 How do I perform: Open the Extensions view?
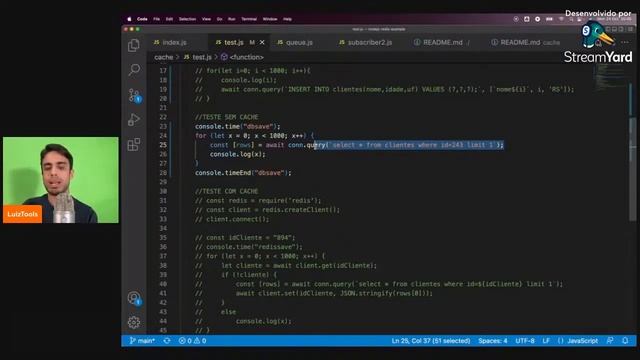[x=133, y=144]
